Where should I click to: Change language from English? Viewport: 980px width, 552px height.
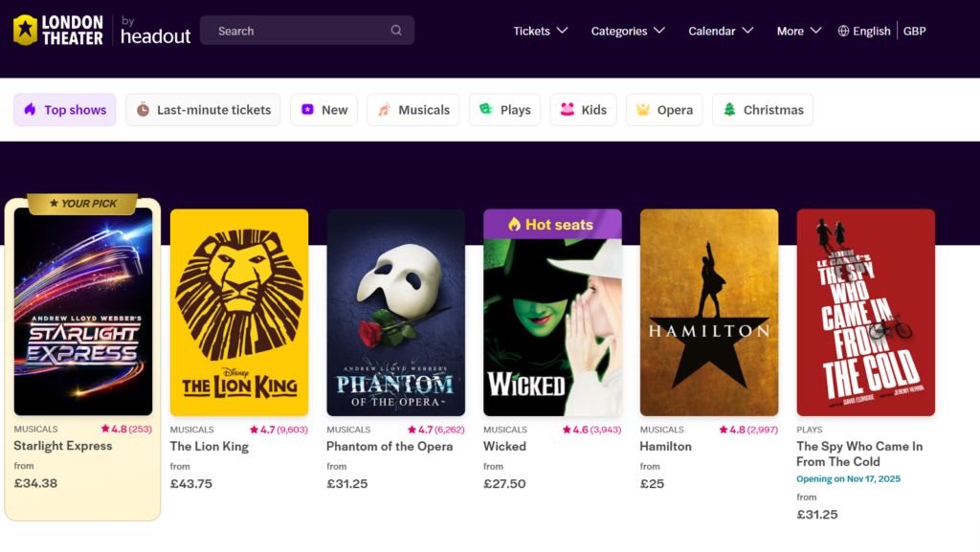coord(864,32)
